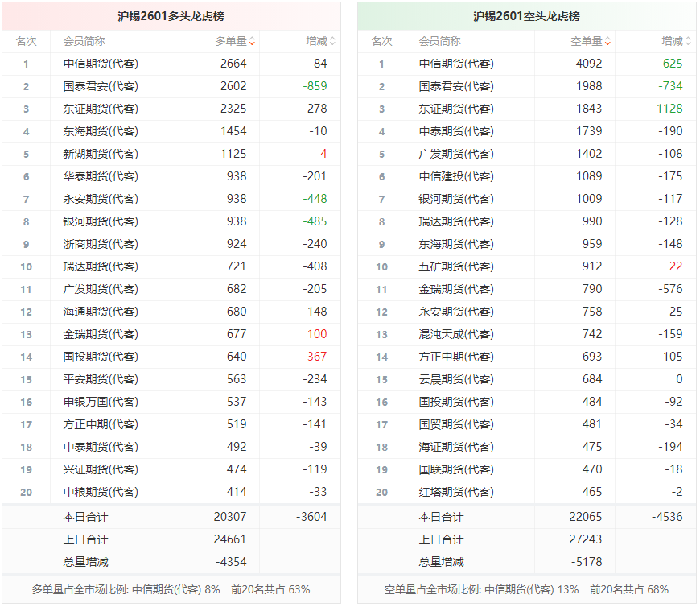Select 中粮期货(代客) row name
The height and width of the screenshot is (607, 700).
pyautogui.click(x=101, y=492)
